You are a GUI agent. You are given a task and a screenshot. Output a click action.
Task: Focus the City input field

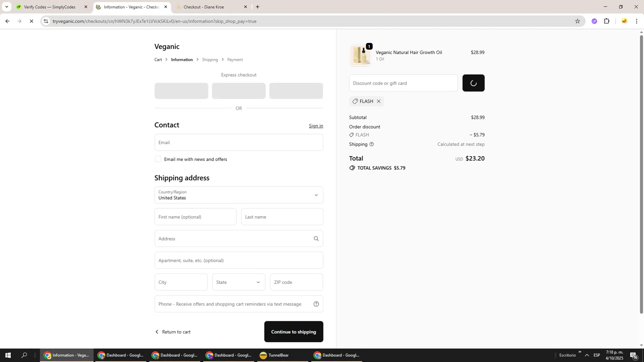coord(181,282)
